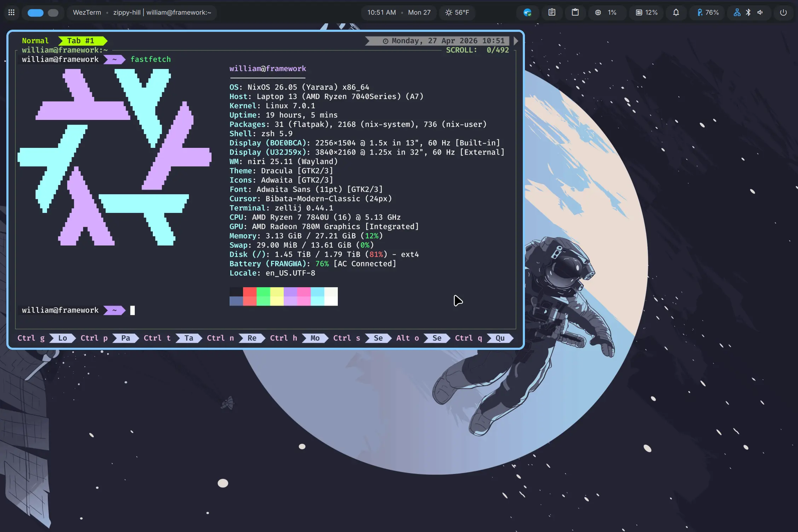Select the active blue workspace pill

[35, 12]
